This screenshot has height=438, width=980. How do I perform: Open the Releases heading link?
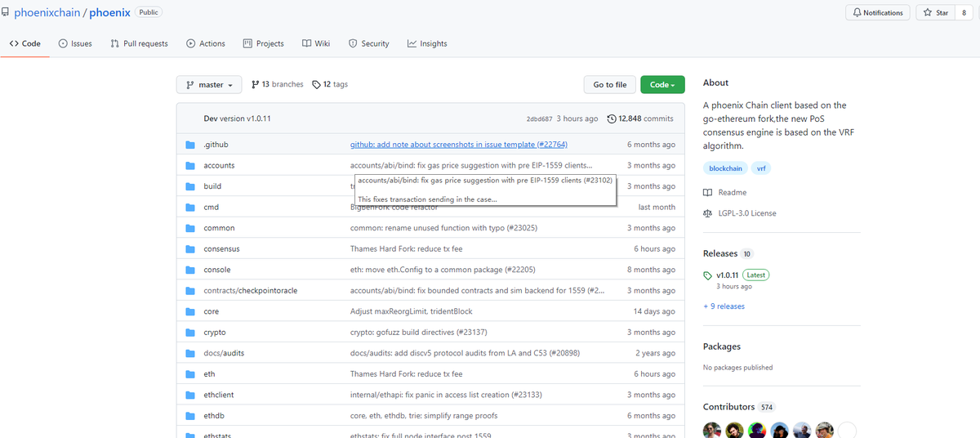[720, 253]
